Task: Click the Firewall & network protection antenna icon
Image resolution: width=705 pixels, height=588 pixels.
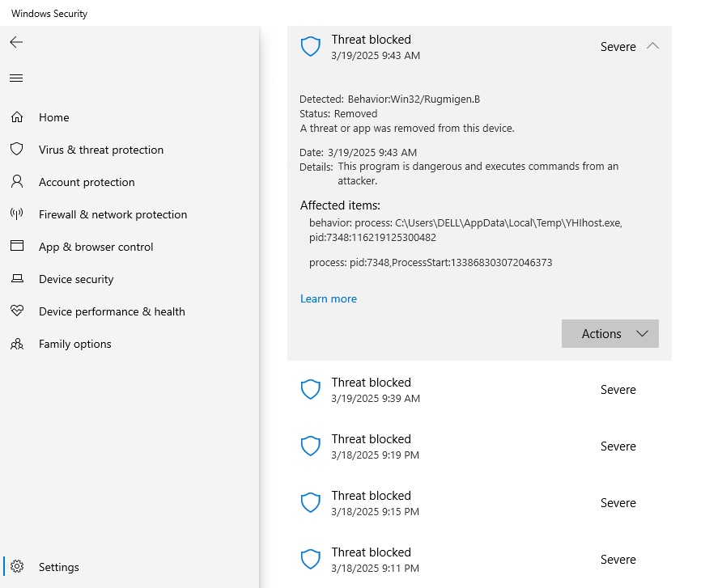Action: (16, 214)
